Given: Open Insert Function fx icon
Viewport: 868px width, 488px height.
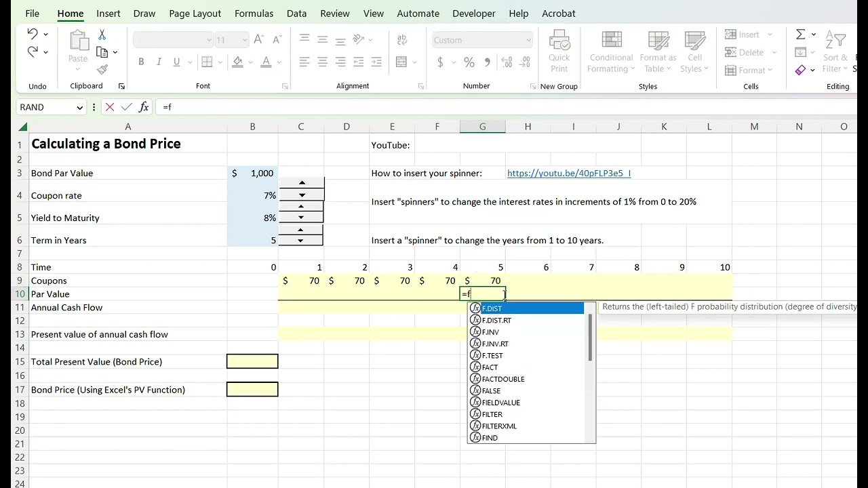Looking at the screenshot, I should click(144, 107).
